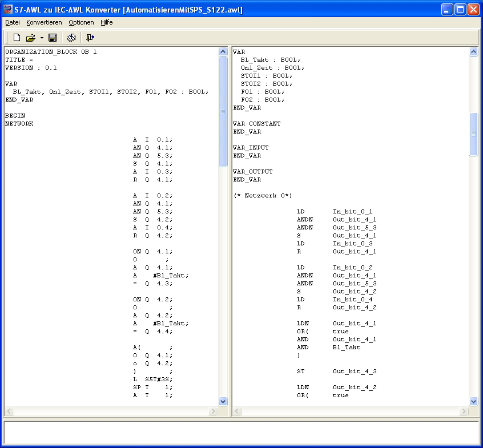Open the Konvertieren menu
The image size is (483, 448).
point(44,22)
